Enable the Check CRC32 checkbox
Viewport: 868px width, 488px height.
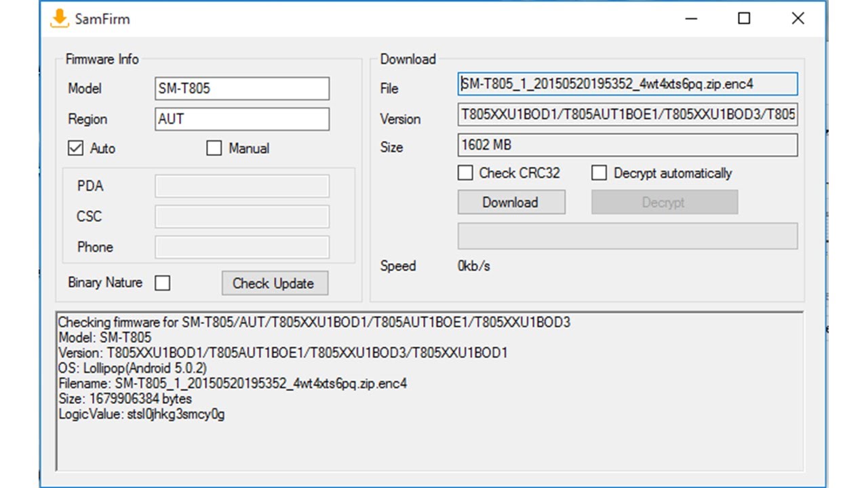465,173
